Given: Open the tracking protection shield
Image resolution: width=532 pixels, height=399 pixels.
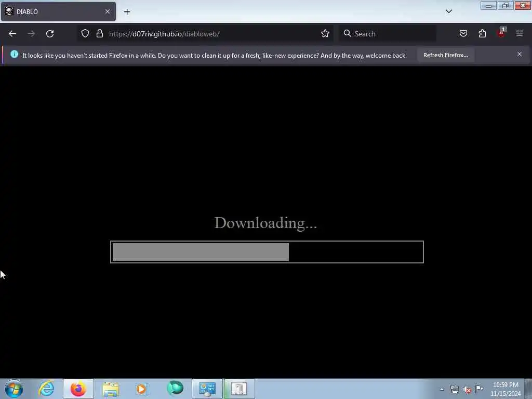Looking at the screenshot, I should tap(85, 34).
